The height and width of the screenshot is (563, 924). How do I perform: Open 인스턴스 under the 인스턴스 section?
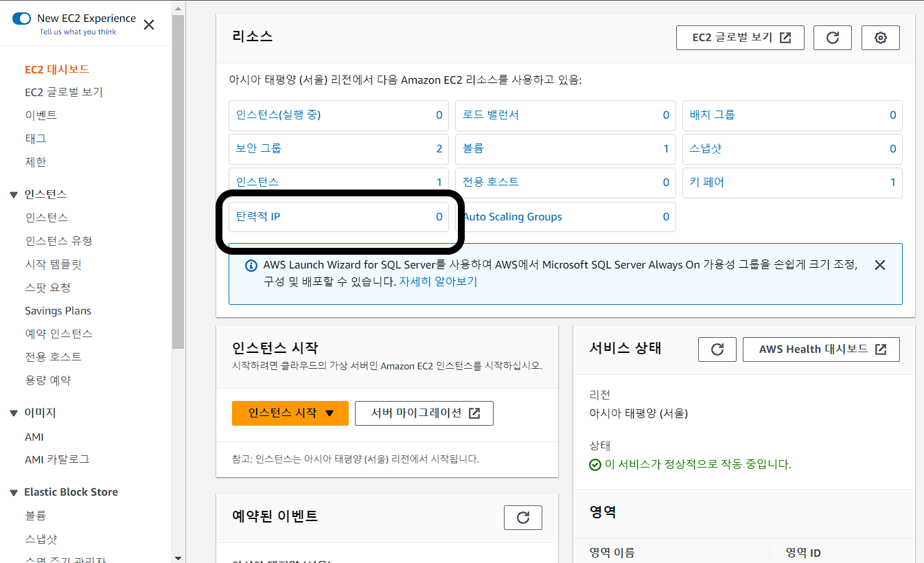[x=47, y=218]
